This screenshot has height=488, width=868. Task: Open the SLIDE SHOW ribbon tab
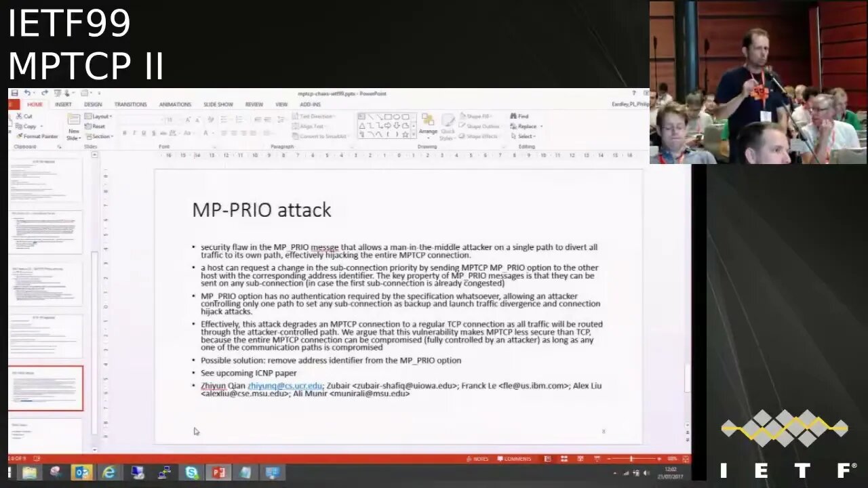point(218,104)
